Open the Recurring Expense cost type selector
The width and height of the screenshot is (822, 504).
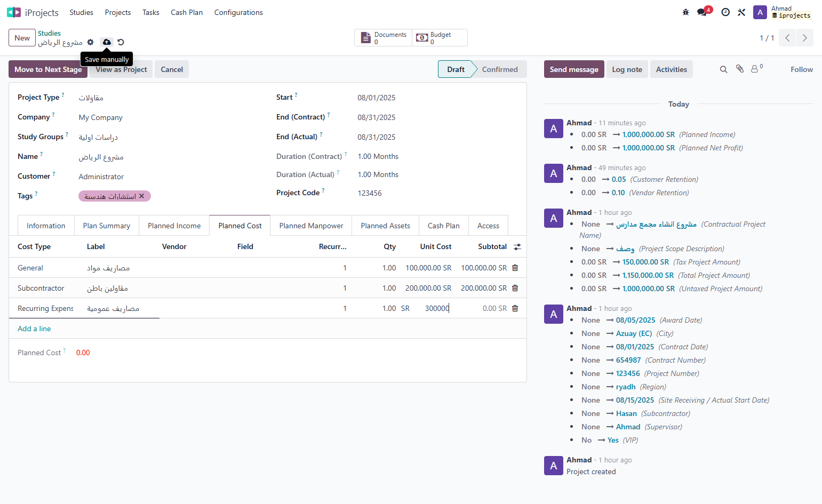click(46, 308)
